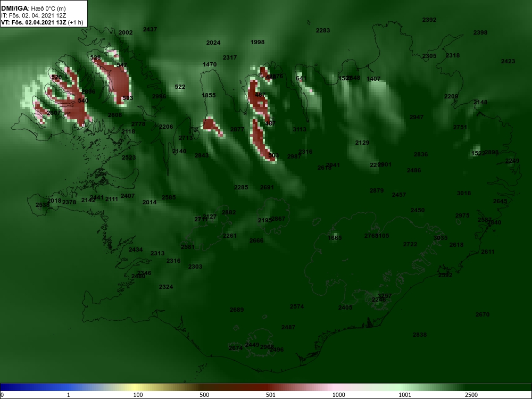The height and width of the screenshot is (399, 532).
Task: Click the 1665 value on the glacier
Action: pyautogui.click(x=335, y=238)
